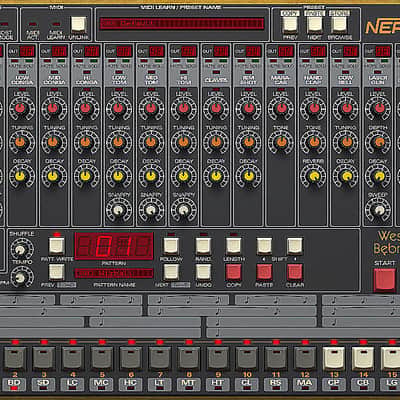
Task: Click the red CLEAR button
Action: click(x=295, y=272)
